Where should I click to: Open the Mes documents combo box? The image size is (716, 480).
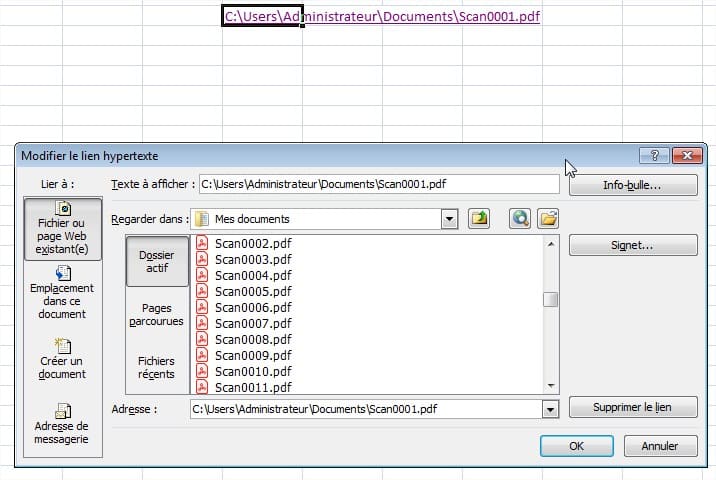click(x=324, y=219)
